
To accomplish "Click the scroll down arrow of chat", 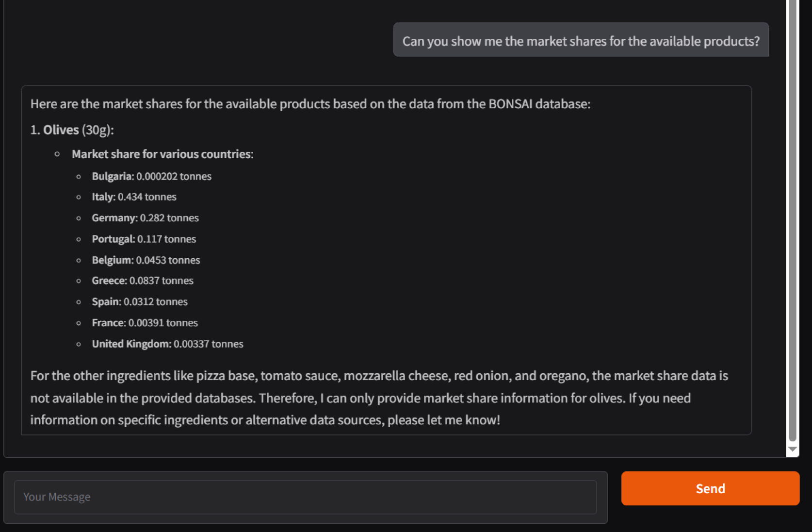I will (793, 449).
